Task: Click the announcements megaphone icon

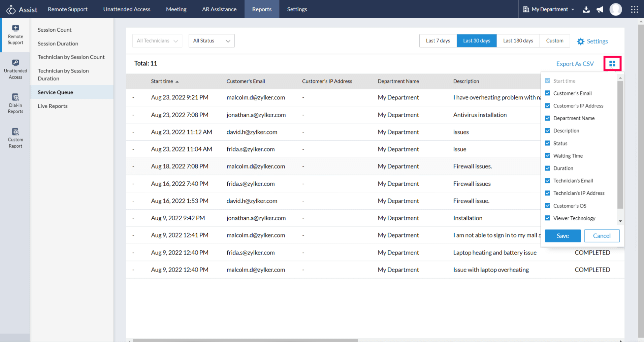Action: (600, 9)
